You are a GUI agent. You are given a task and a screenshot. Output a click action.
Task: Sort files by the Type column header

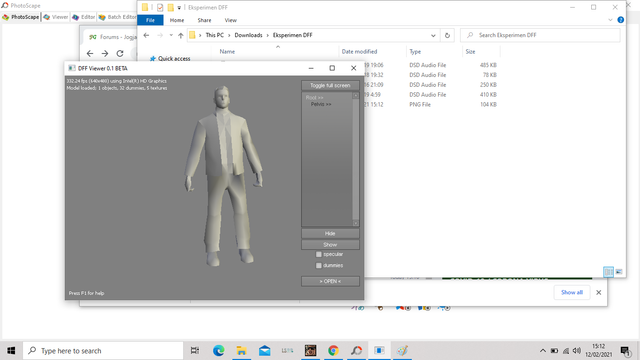(415, 51)
